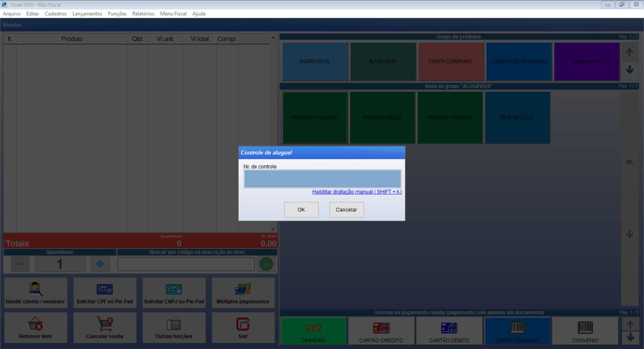Open the Editar menu
644x349 pixels.
pyautogui.click(x=33, y=14)
